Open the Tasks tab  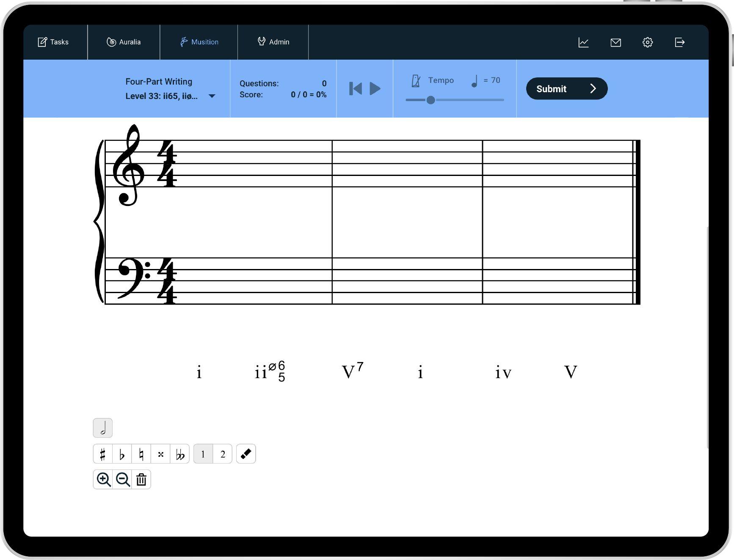(54, 42)
